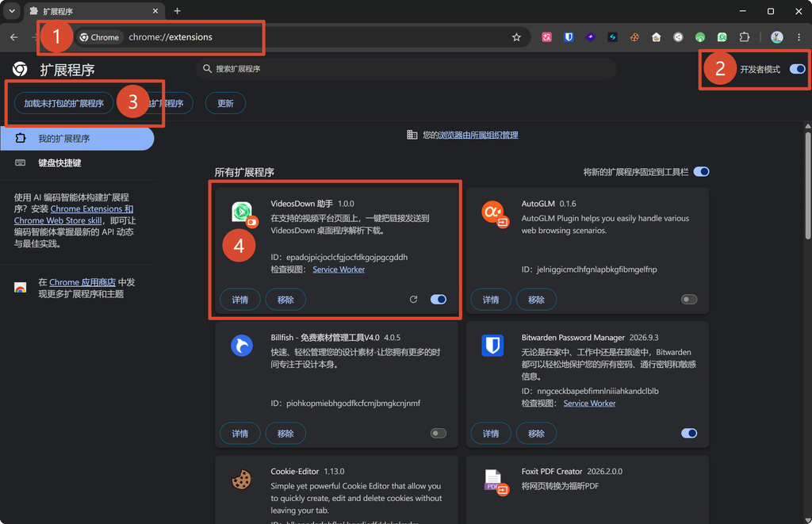The width and height of the screenshot is (812, 524).
Task: Open Bitwarden Service Worker link
Action: click(x=589, y=404)
